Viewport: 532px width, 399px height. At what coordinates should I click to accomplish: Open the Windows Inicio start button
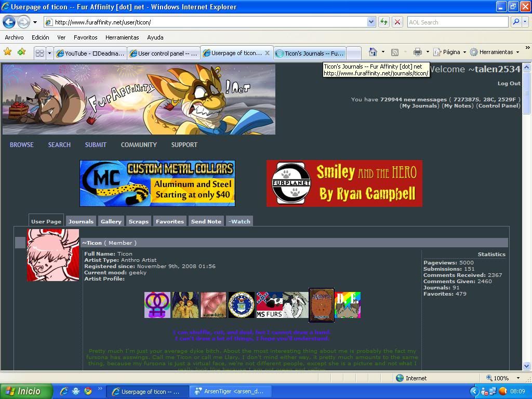click(26, 391)
